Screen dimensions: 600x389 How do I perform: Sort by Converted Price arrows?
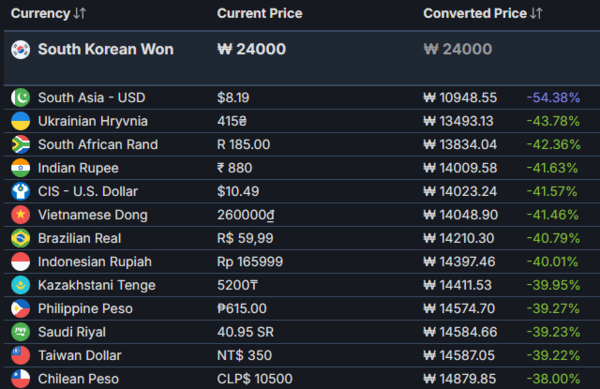coord(536,13)
